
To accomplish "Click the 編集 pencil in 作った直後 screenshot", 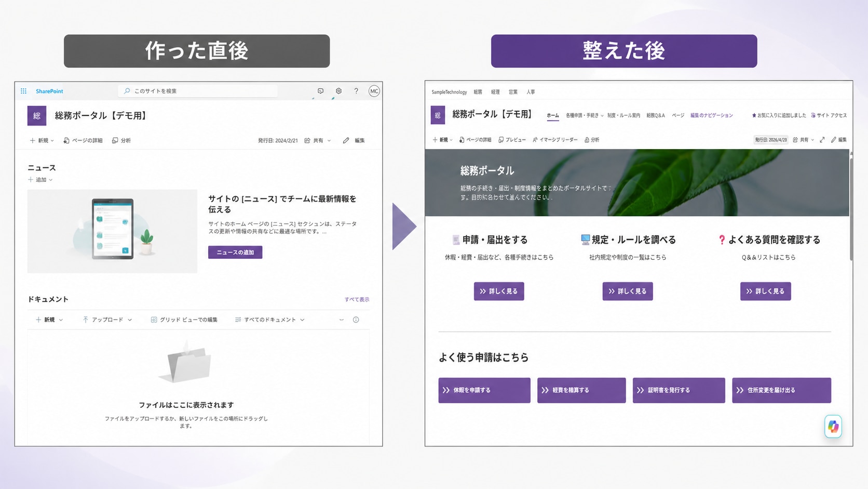I will [x=354, y=140].
